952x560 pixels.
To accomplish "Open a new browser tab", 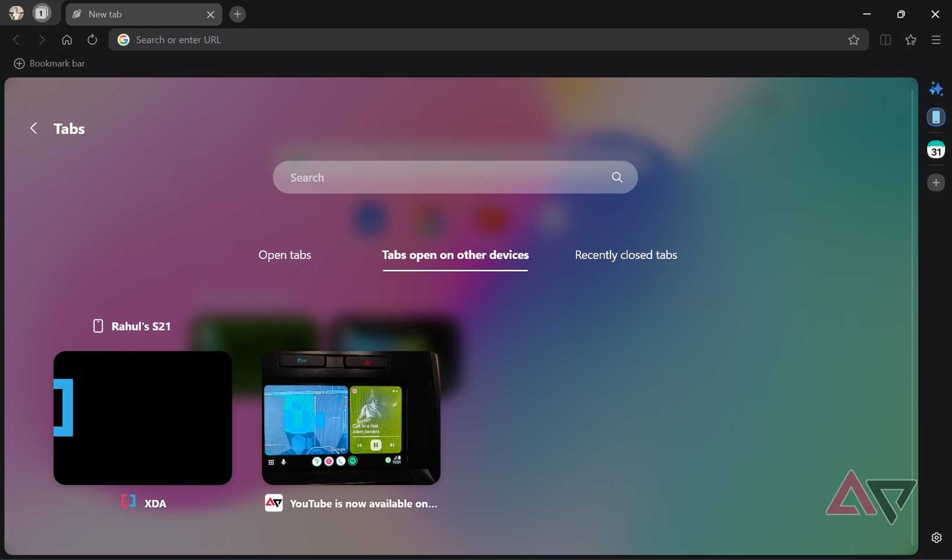I will (x=237, y=14).
